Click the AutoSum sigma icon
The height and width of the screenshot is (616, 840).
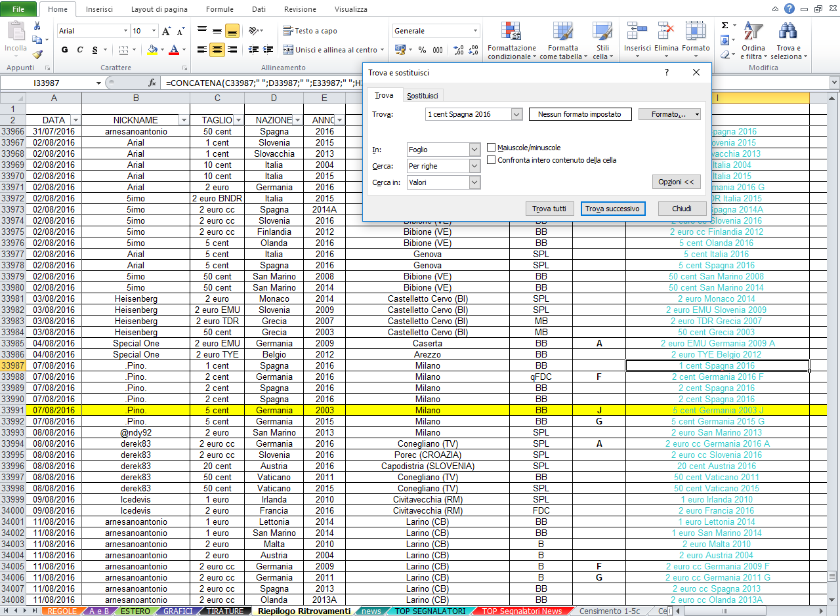point(725,26)
